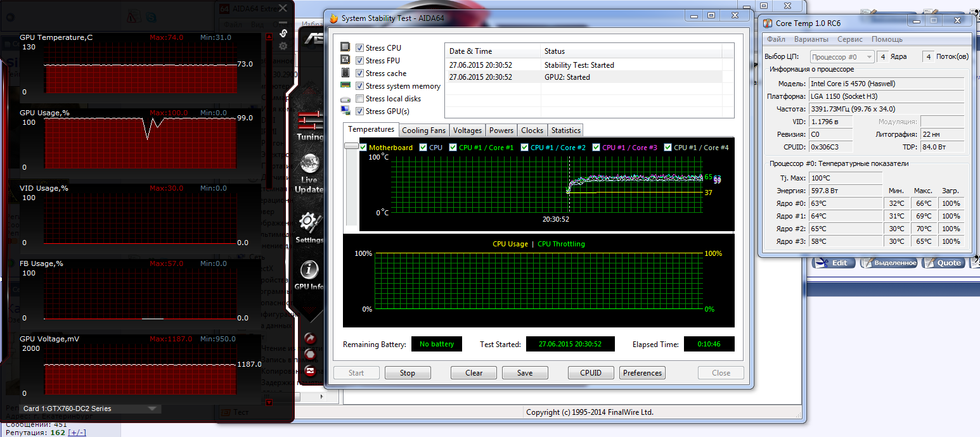This screenshot has width=980, height=437.
Task: Click the Date & Time column header
Action: (x=493, y=51)
